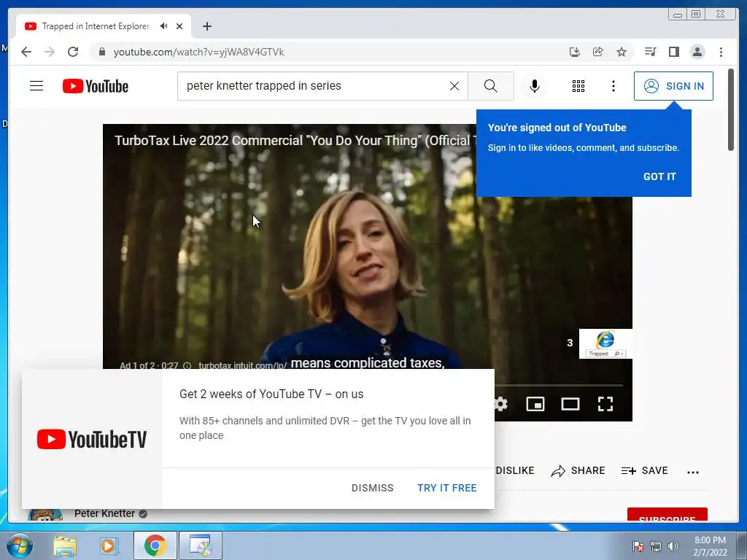Visit the turbotax.intuit.com ad link
Image resolution: width=747 pixels, height=560 pixels.
243,366
